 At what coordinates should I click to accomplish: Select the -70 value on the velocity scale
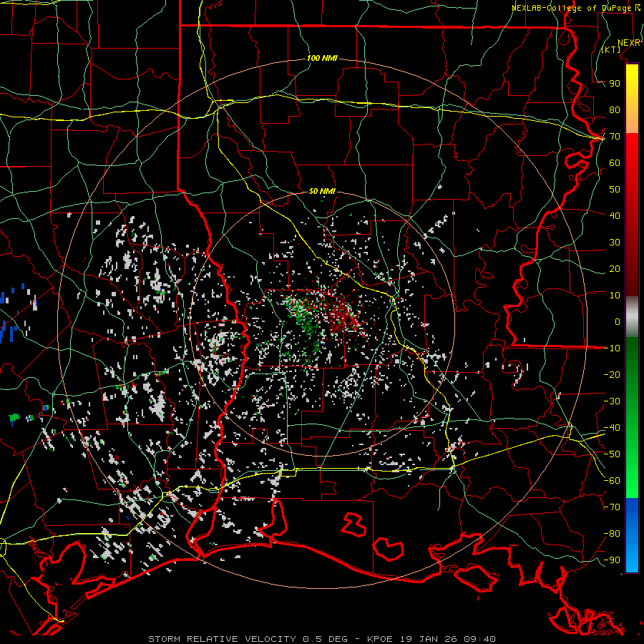click(x=612, y=507)
